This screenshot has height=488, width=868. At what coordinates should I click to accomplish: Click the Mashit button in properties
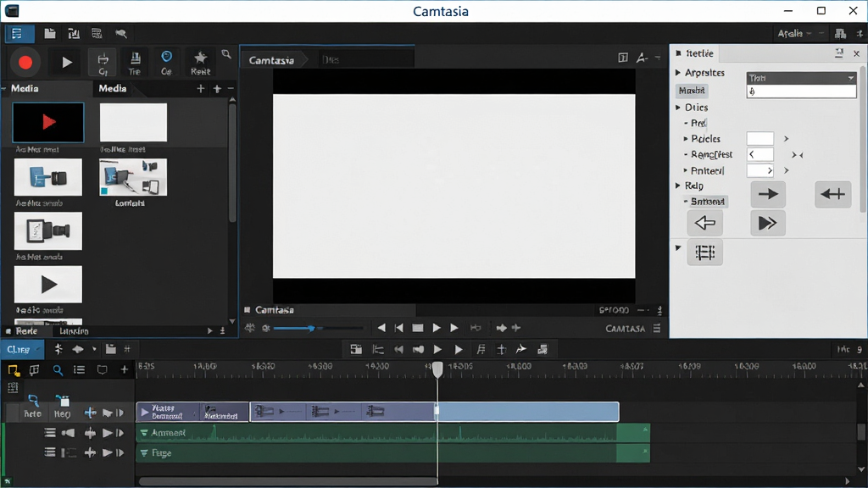692,91
